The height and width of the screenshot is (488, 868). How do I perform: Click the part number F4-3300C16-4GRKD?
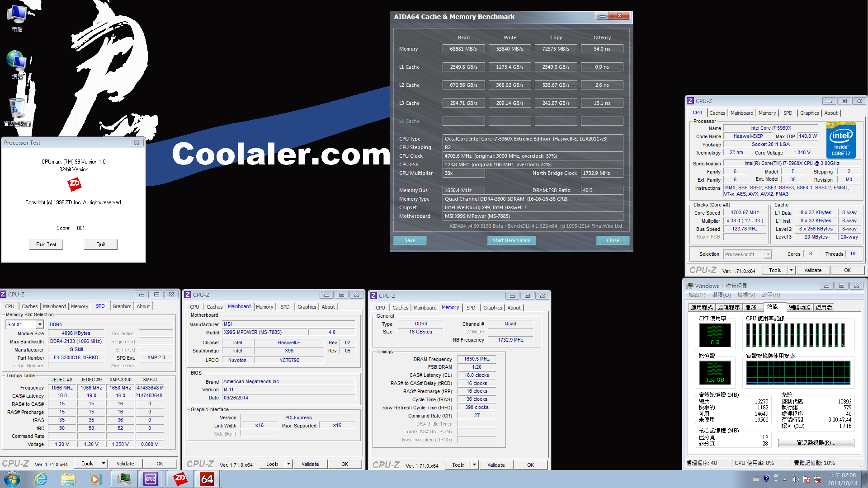[x=76, y=357]
